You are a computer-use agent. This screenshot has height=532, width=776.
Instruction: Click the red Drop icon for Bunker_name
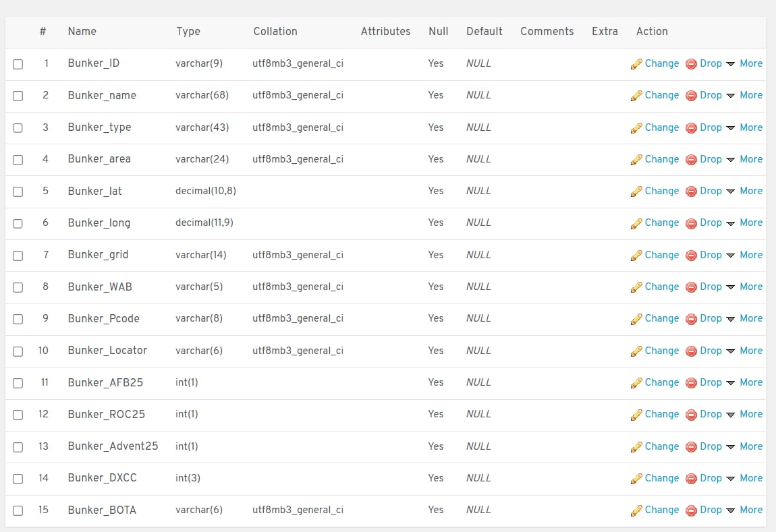(691, 96)
